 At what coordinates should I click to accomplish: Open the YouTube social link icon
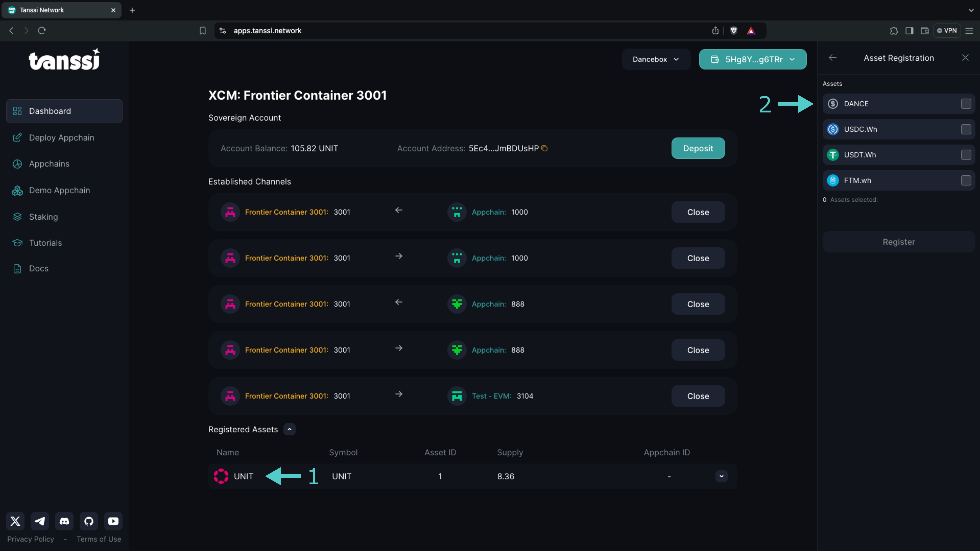[x=113, y=521]
